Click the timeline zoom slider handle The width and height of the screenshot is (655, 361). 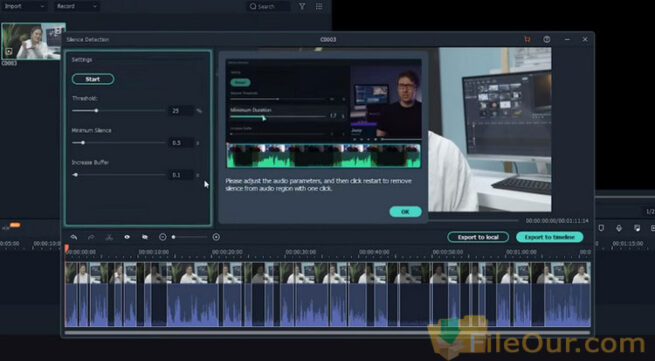[173, 237]
